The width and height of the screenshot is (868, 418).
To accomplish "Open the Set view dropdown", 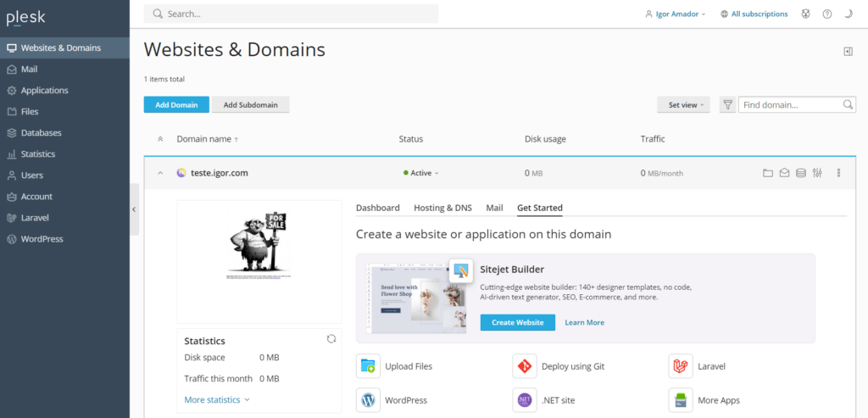I will coord(684,104).
